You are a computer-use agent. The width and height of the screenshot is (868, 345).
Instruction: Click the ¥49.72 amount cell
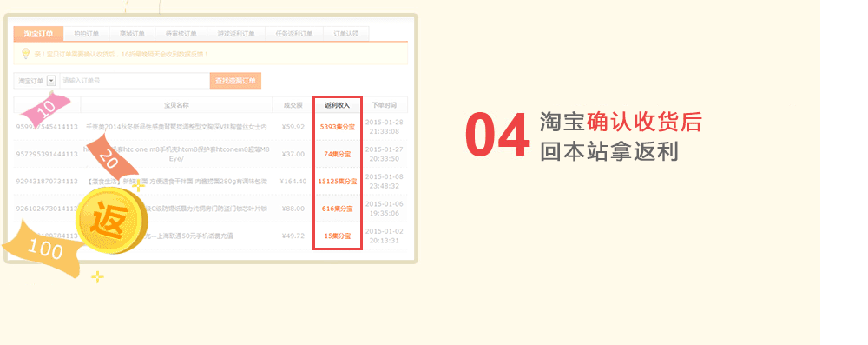(293, 236)
